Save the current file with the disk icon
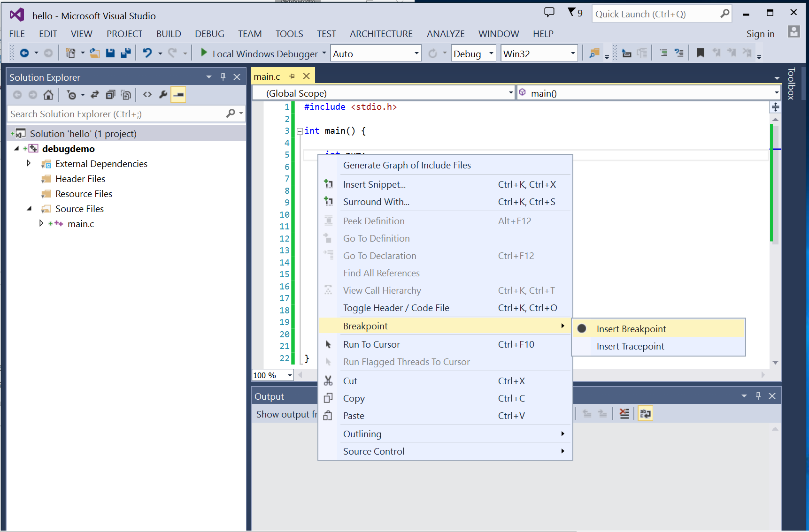Image resolution: width=809 pixels, height=532 pixels. 110,53
